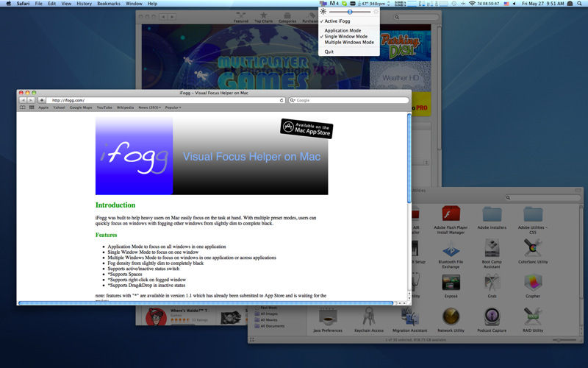Open the volume speaker icon in menu bar

click(x=514, y=4)
